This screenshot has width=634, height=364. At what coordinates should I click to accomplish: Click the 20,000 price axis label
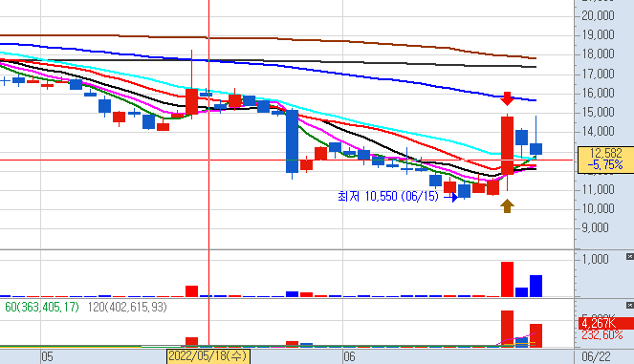click(598, 15)
